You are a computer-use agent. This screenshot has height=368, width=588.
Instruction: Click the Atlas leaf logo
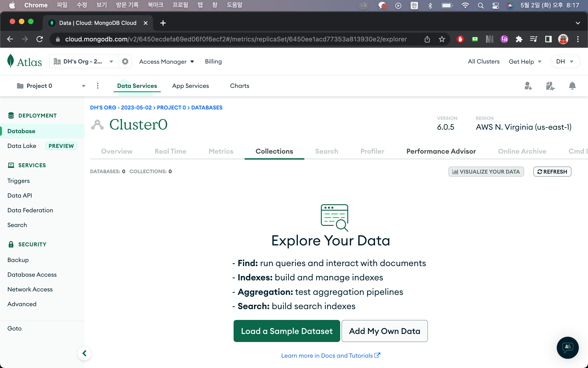click(10, 61)
